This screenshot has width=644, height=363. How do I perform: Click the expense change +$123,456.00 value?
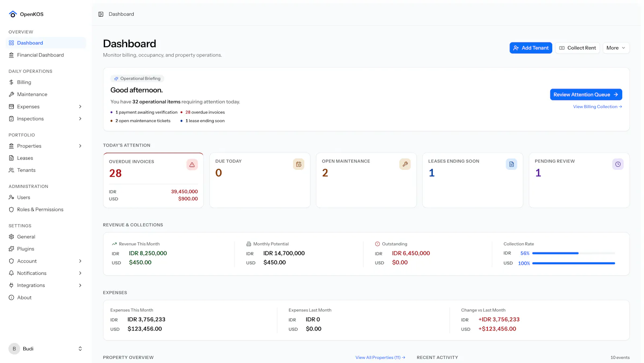[497, 329]
